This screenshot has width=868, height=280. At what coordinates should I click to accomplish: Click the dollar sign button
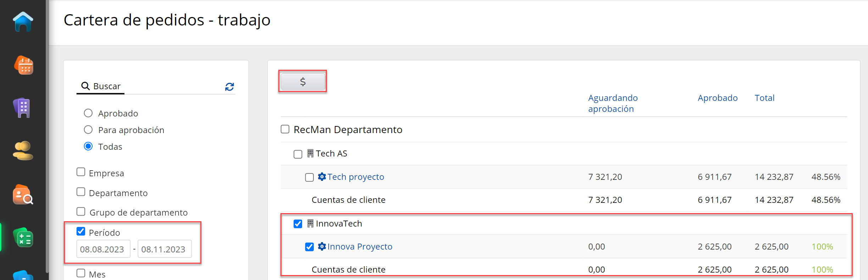tap(302, 82)
